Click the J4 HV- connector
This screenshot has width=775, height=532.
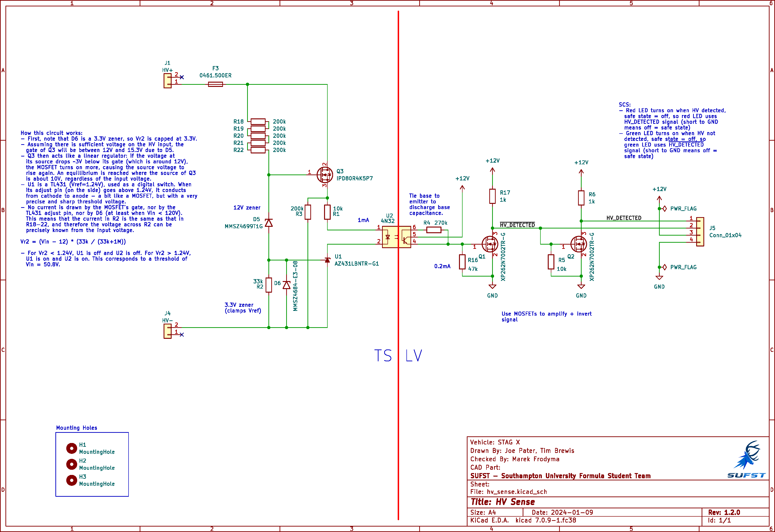pos(167,331)
